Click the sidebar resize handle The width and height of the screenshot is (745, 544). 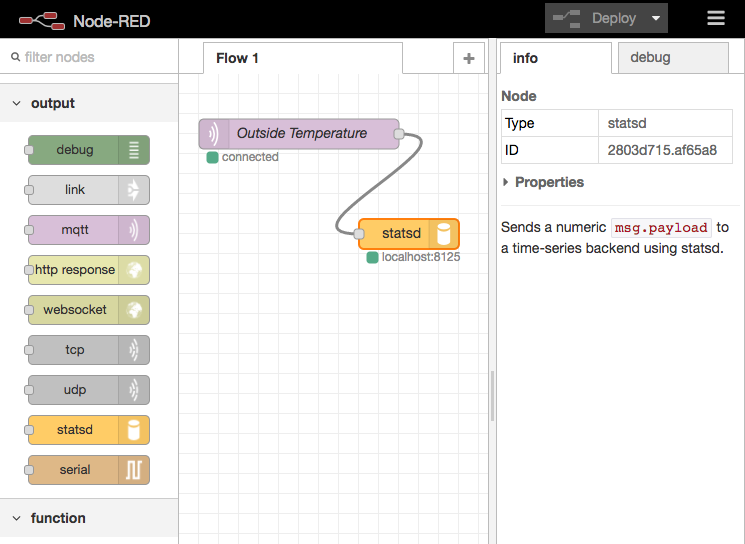click(x=492, y=396)
